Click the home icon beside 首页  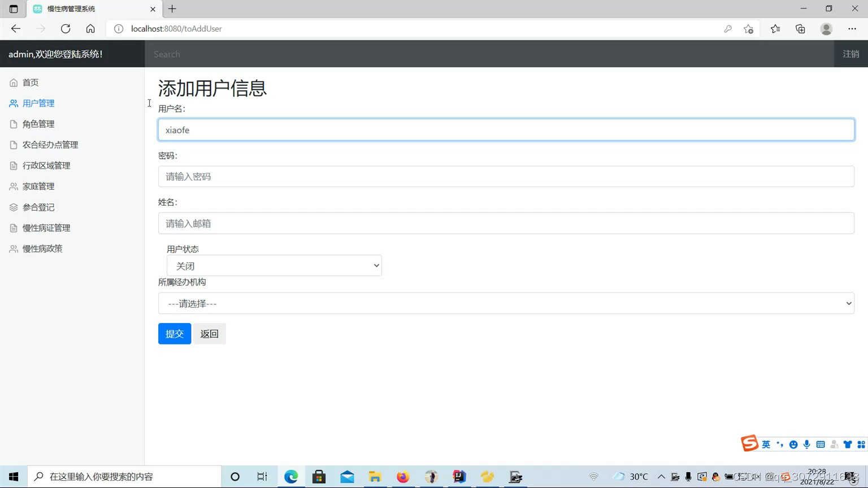coord(14,82)
